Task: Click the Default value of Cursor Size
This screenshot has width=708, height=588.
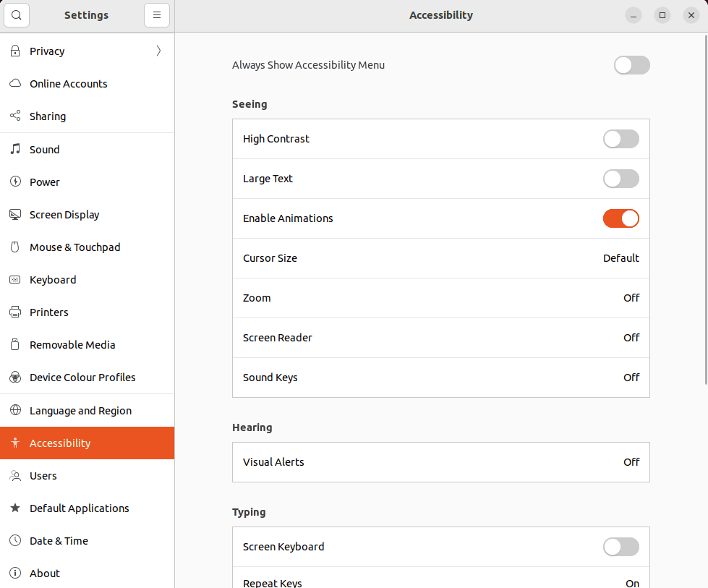Action: coord(620,258)
